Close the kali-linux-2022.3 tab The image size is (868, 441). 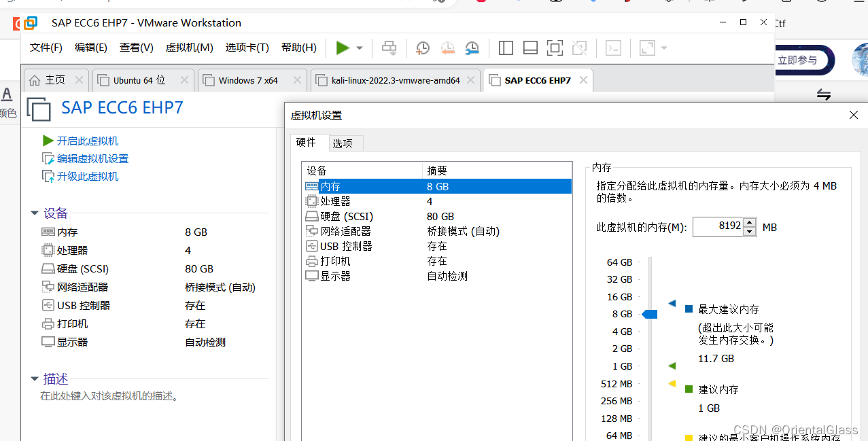click(471, 80)
